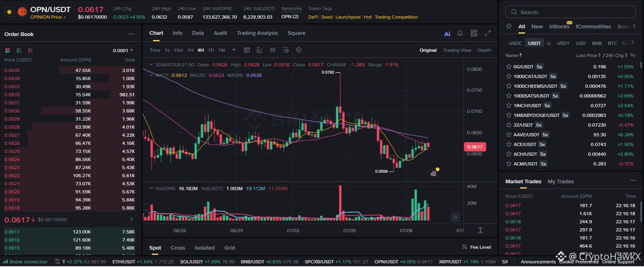Click the Search pairs input field
Screen dimensions: 644x267
point(571,12)
